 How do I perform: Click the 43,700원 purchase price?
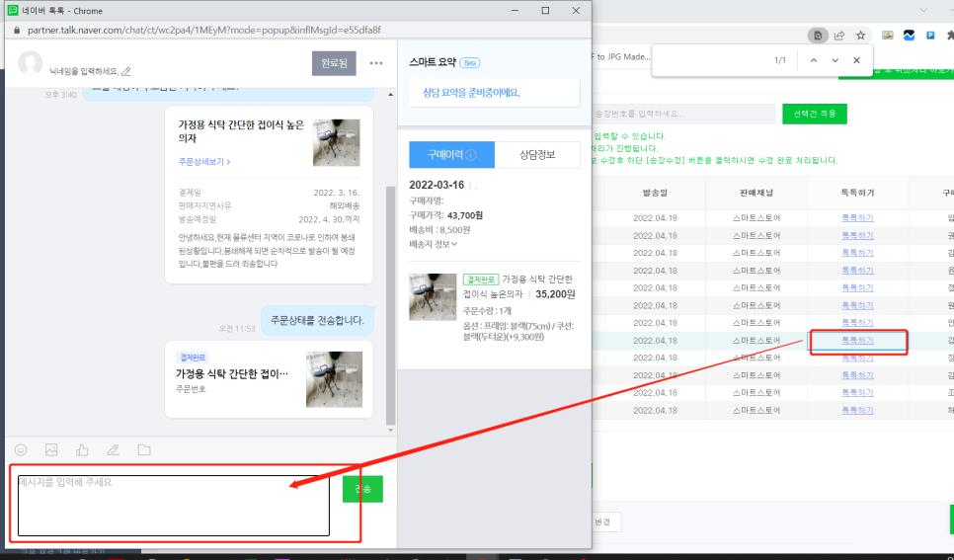click(465, 215)
